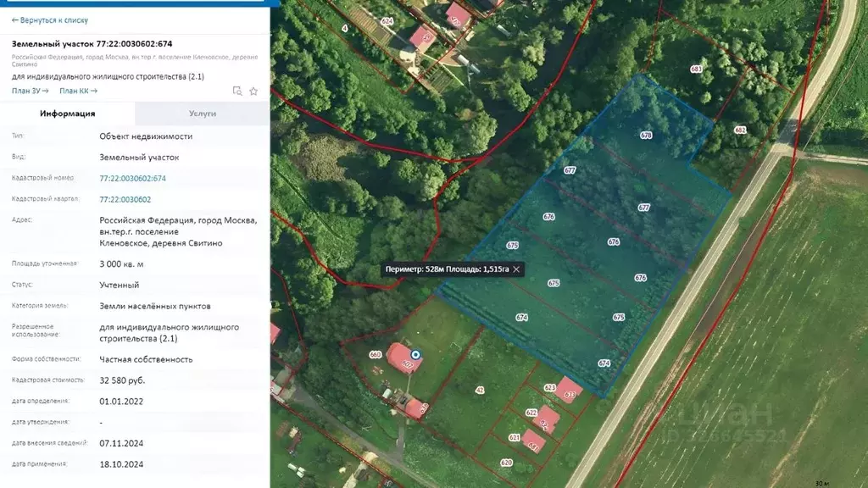This screenshot has width=868, height=488.
Task: Click parcel label 620 on the map
Action: (x=506, y=463)
